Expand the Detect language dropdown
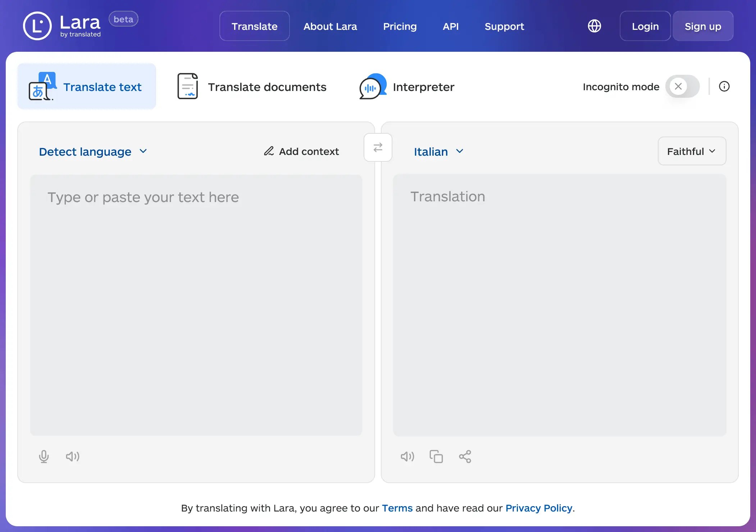 pos(93,152)
